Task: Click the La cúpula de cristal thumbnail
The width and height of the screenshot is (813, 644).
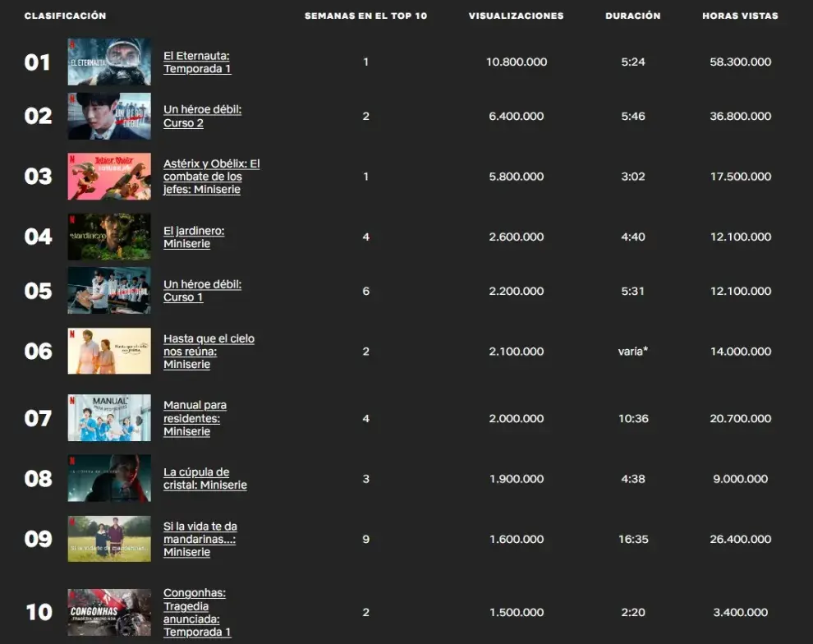Action: [109, 478]
